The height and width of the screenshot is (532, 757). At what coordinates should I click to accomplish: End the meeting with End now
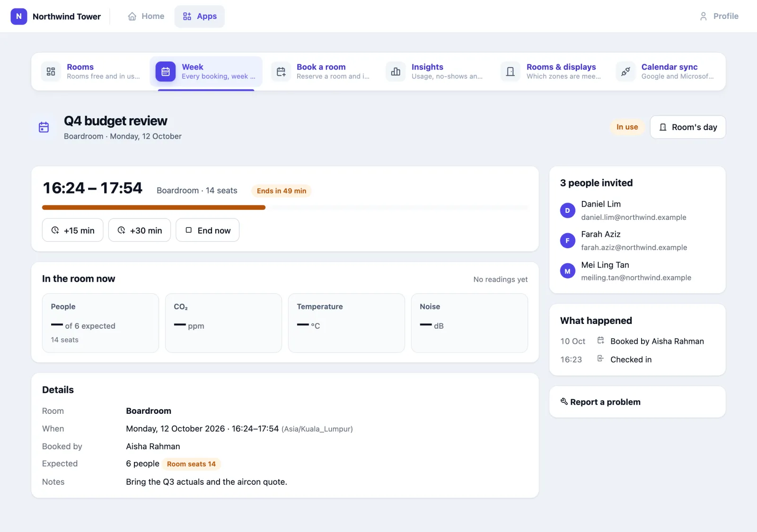[208, 230]
